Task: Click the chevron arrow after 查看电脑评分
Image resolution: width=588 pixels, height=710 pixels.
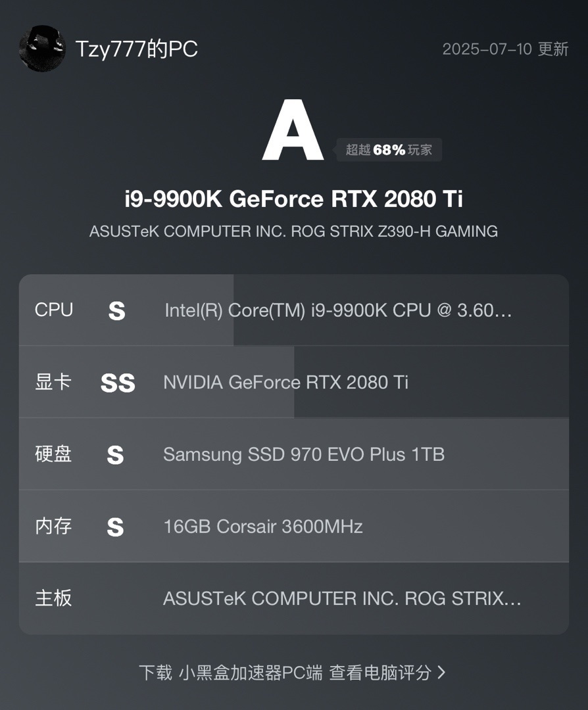Action: (442, 673)
